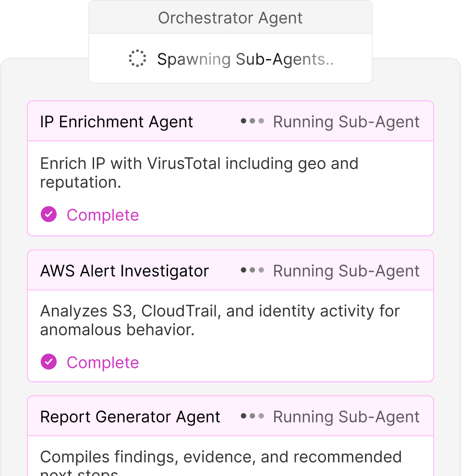Screen dimensions: 461x476
Task: Toggle the Complete status on IP Enrichment Agent
Action: [x=89, y=214]
